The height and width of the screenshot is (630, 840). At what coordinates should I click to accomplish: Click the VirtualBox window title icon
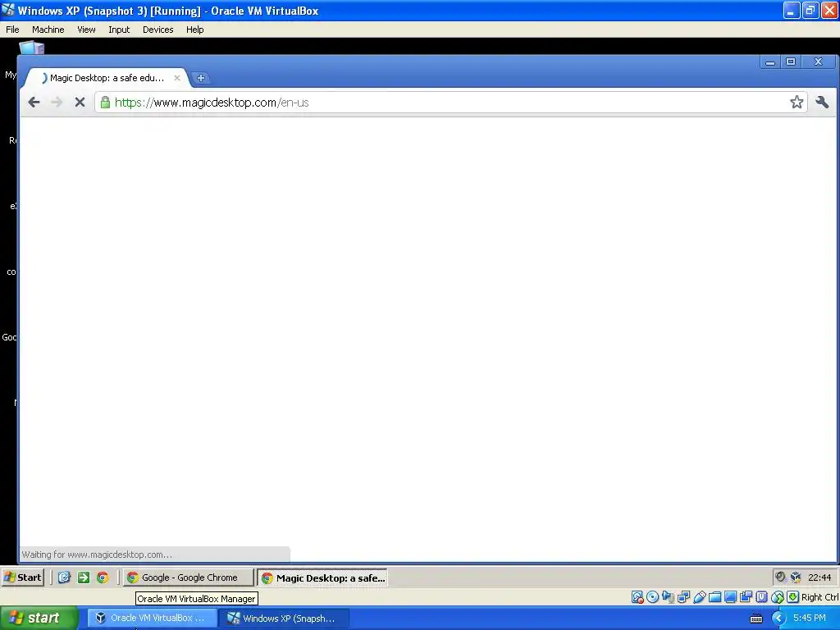click(x=8, y=10)
